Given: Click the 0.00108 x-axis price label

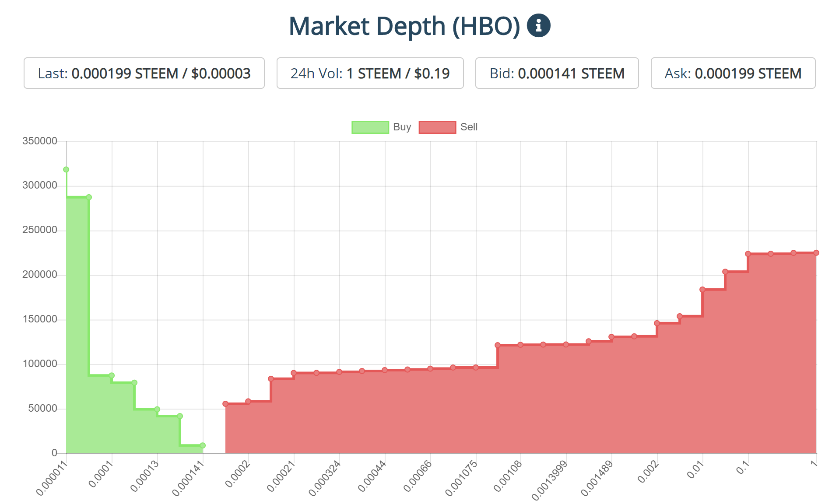Looking at the screenshot, I should pos(508,476).
